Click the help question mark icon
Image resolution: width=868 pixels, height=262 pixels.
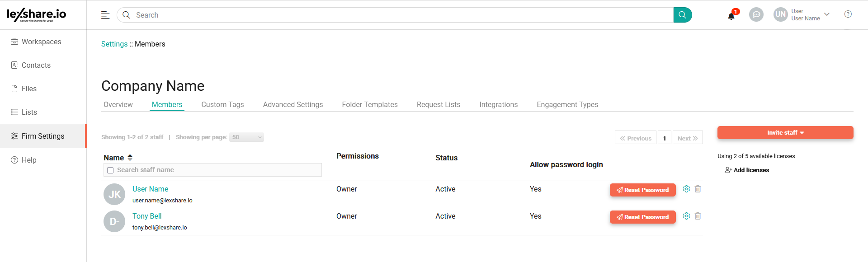click(x=848, y=14)
